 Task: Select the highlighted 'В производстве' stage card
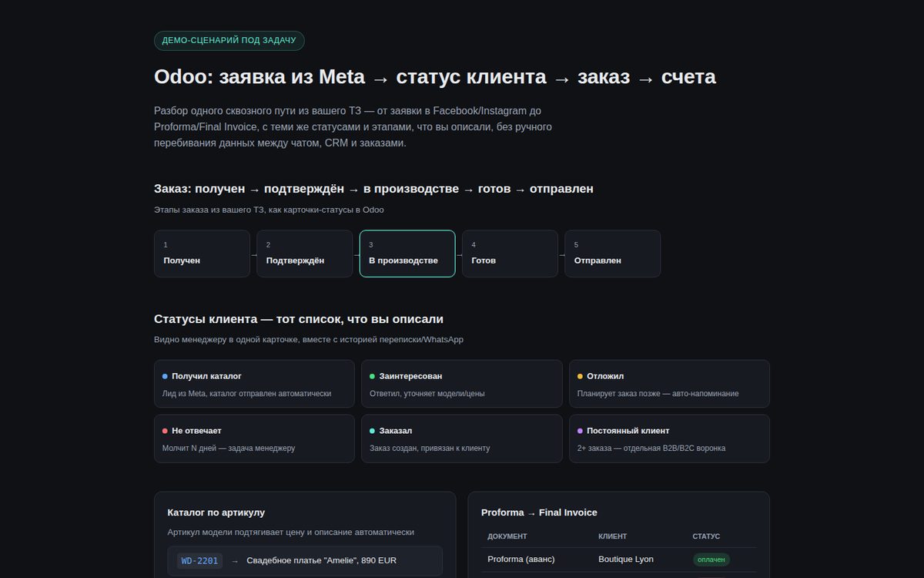[x=407, y=254]
